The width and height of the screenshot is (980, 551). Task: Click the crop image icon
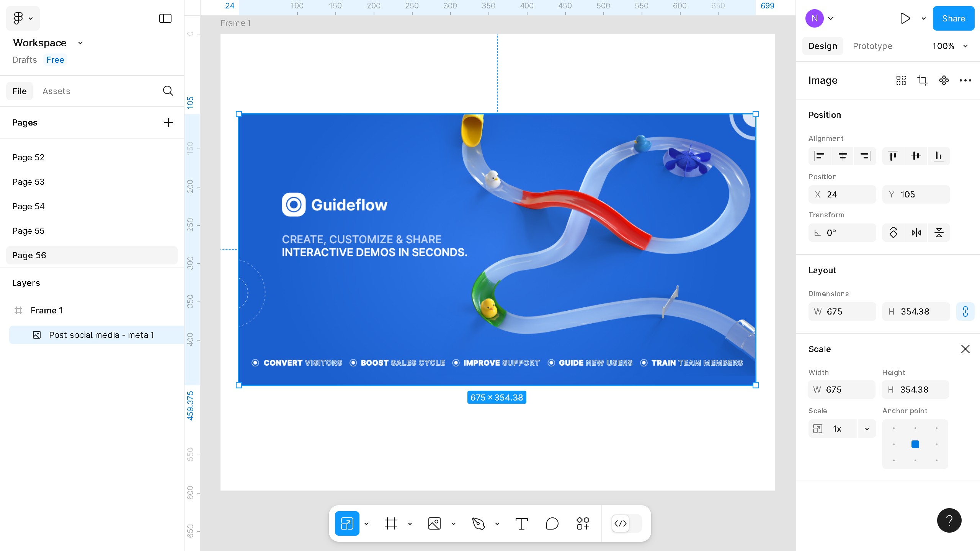click(923, 80)
